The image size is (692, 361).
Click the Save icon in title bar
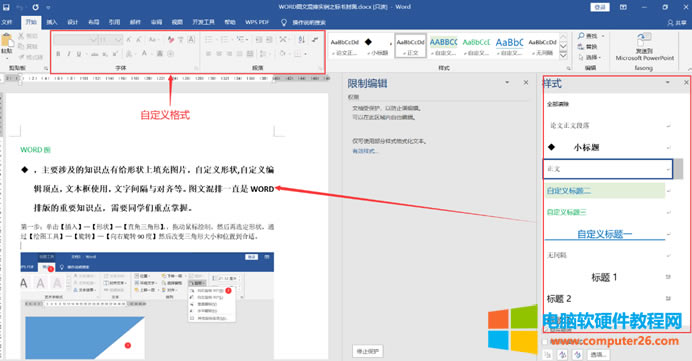[6, 7]
